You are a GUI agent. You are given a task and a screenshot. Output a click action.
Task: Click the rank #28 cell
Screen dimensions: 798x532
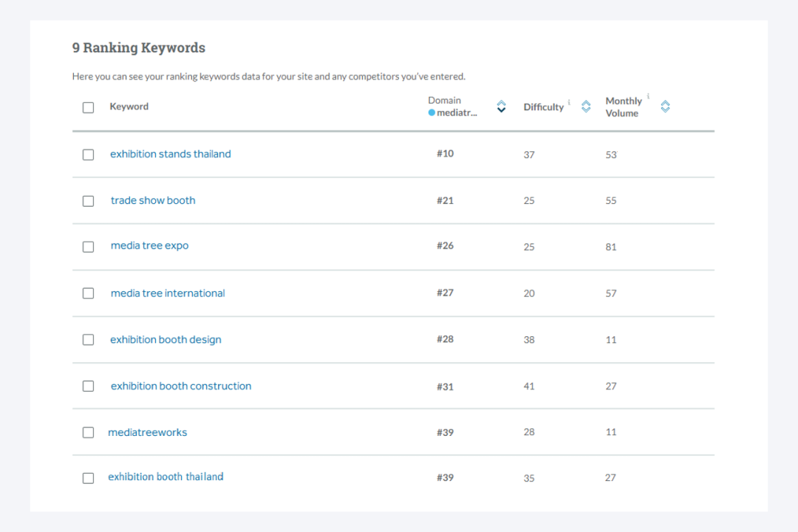pyautogui.click(x=446, y=339)
